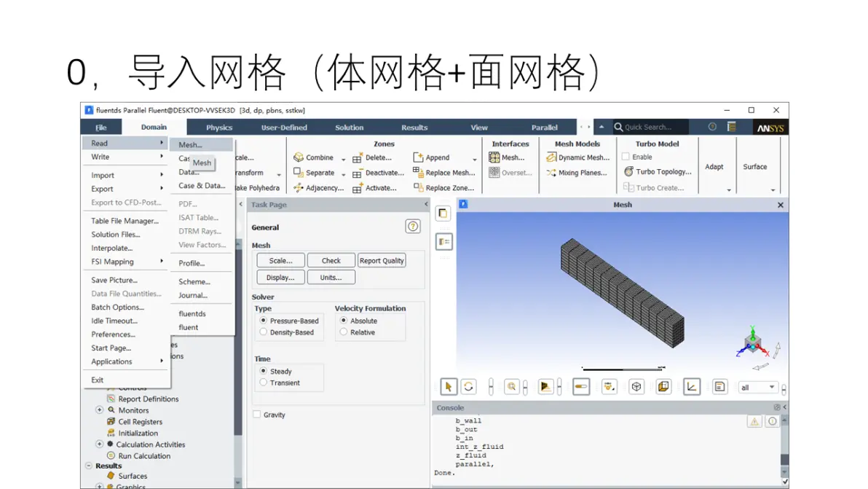Open the User-Defined ribbon tab
The image size is (868, 489).
coord(284,128)
